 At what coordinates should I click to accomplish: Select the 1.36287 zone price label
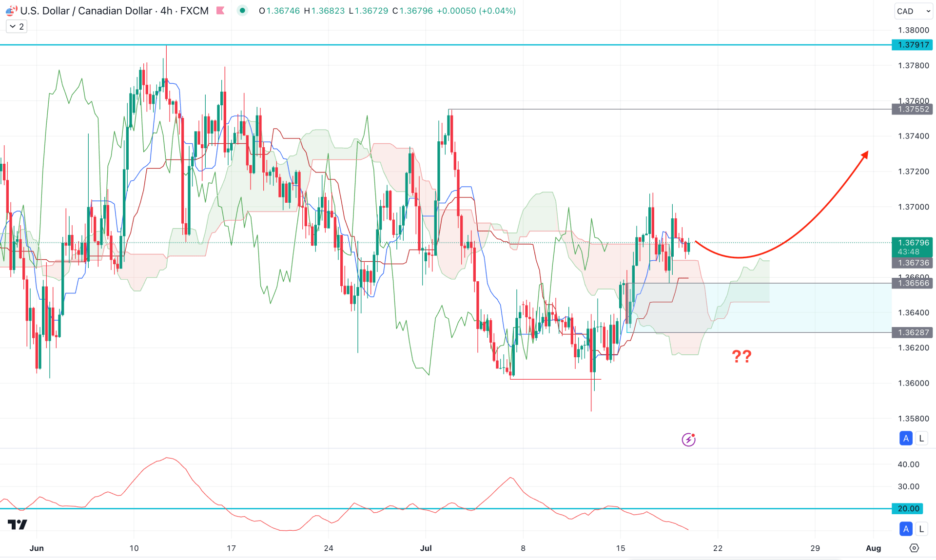pyautogui.click(x=912, y=332)
